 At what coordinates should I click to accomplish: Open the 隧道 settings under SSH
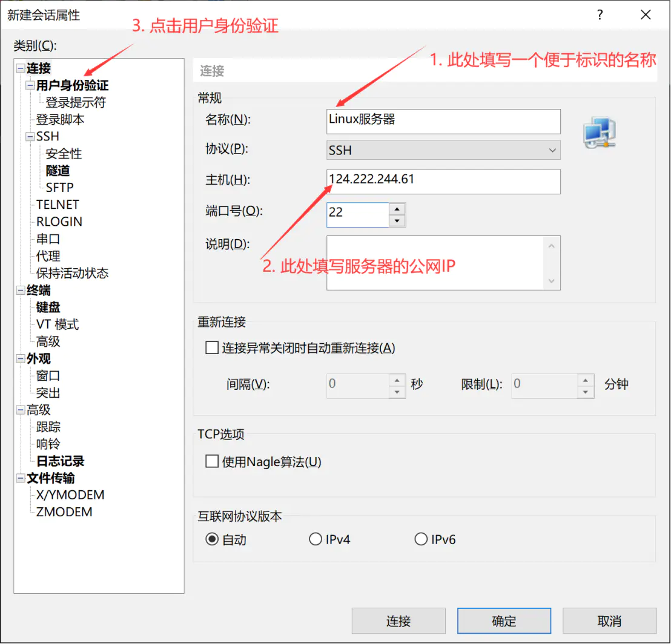[59, 170]
